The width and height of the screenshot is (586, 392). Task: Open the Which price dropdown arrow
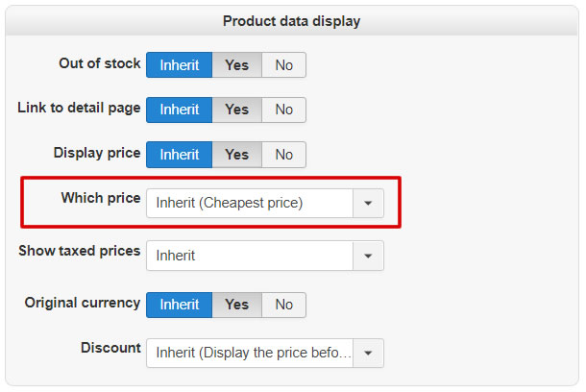click(368, 203)
